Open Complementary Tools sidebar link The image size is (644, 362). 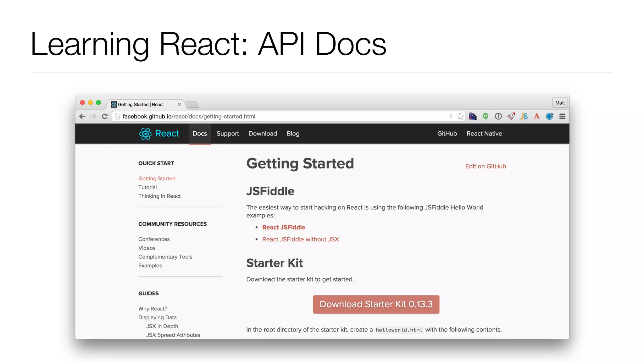point(165,257)
